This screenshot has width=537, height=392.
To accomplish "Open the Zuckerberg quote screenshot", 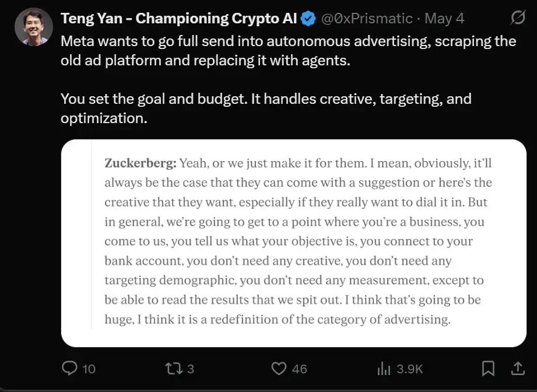I will (x=294, y=241).
